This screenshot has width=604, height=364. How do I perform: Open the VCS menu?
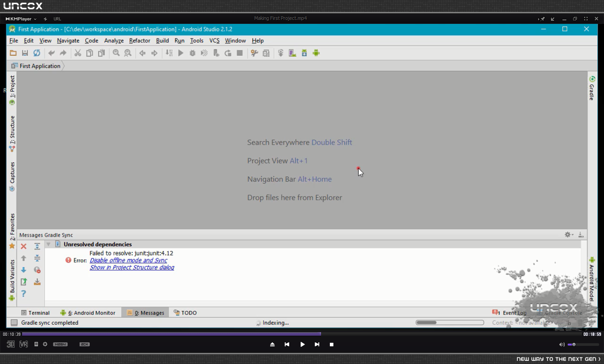point(214,41)
